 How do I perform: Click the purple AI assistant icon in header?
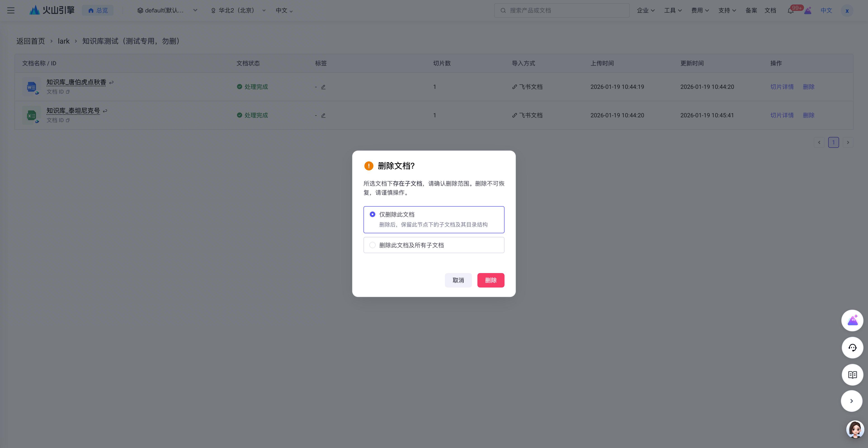pos(808,10)
